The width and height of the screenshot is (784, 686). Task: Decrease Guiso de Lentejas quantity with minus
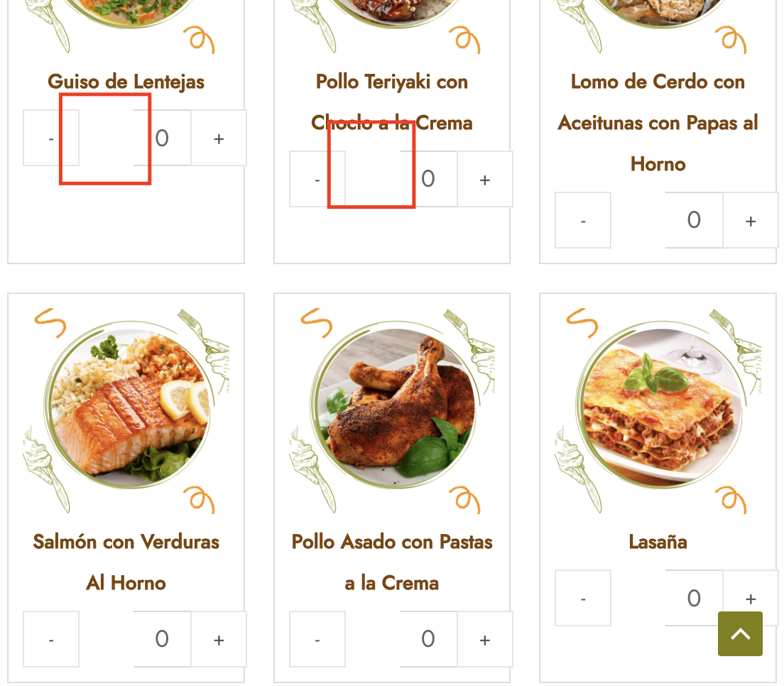point(51,138)
